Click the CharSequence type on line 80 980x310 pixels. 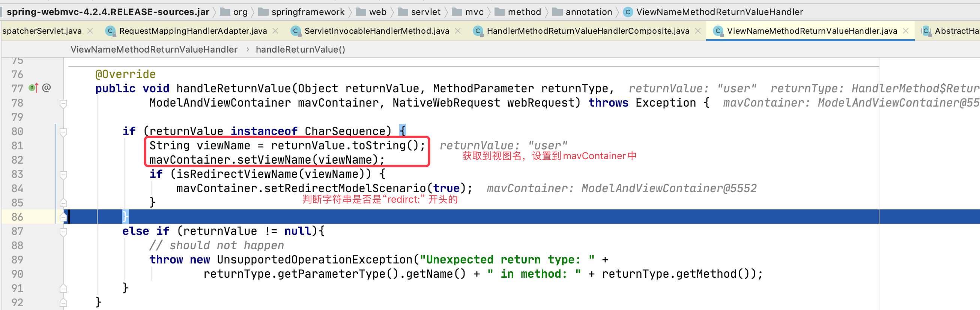click(345, 131)
